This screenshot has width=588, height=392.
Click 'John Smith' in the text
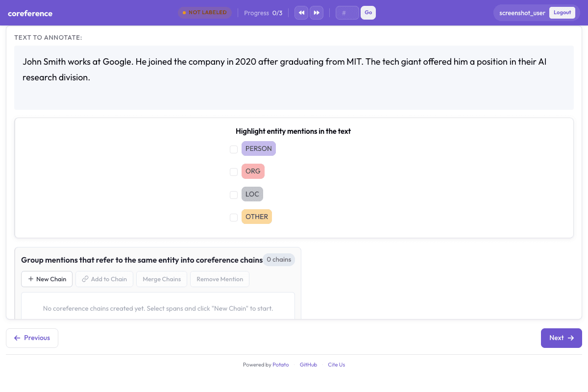coord(44,62)
